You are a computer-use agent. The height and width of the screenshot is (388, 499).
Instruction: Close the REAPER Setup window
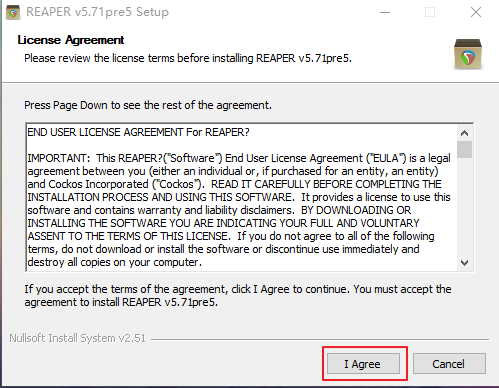coord(476,12)
